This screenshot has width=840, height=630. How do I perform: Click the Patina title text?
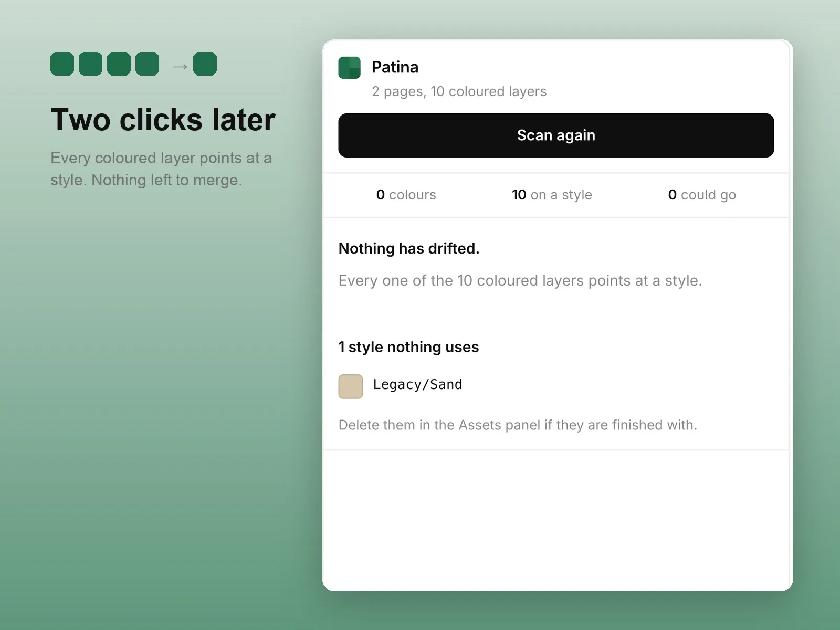395,67
